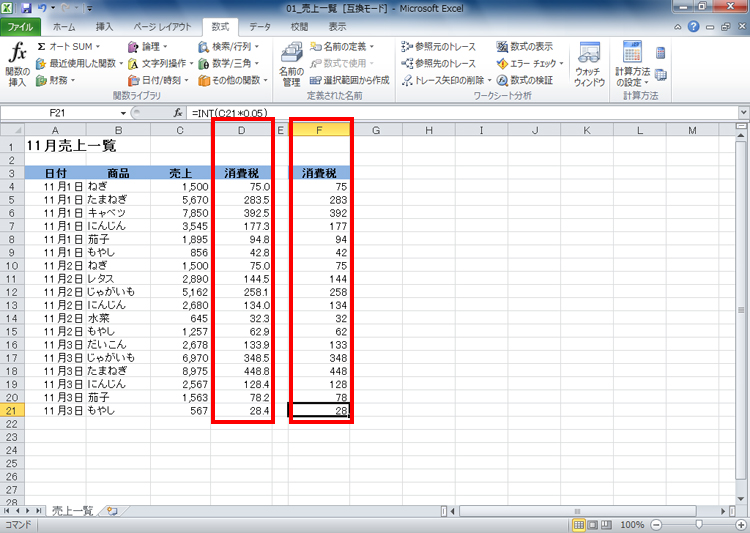This screenshot has height=533, width=750.
Task: Expand the Name Box dropdown
Action: click(123, 113)
